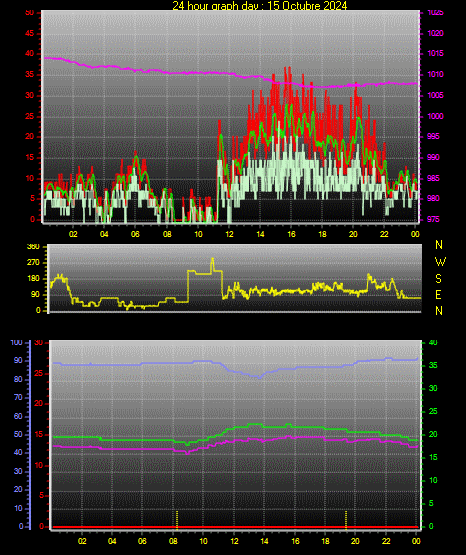The image size is (466, 555).
Task: Select the red 25 axis label in bottom graph
Action: 39,373
